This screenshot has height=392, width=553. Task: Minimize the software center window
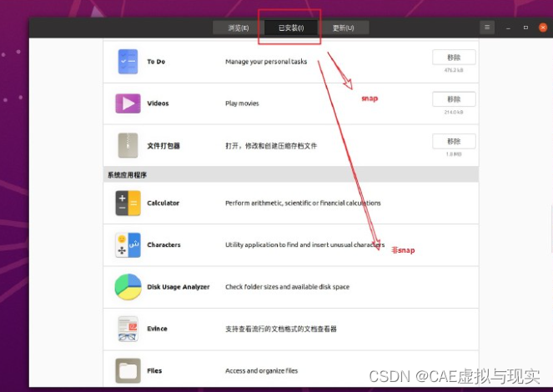click(x=508, y=28)
